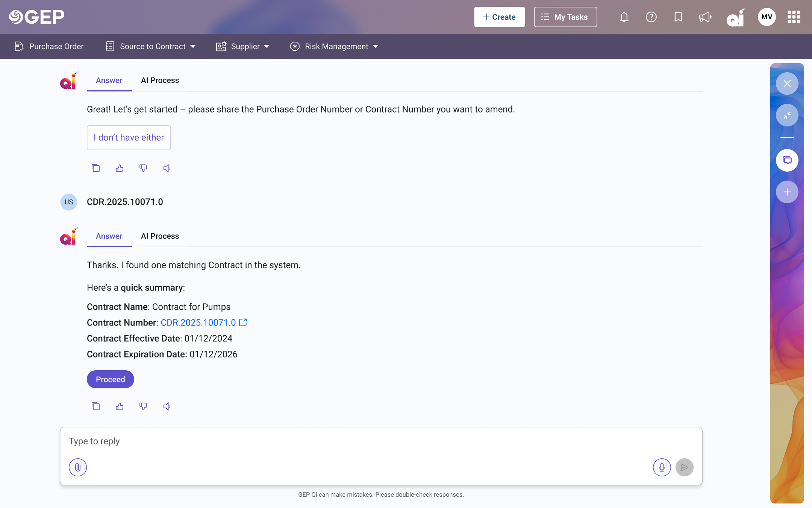The image size is (812, 508).
Task: Collapse the chat using the minimize arrows icon
Action: 787,115
